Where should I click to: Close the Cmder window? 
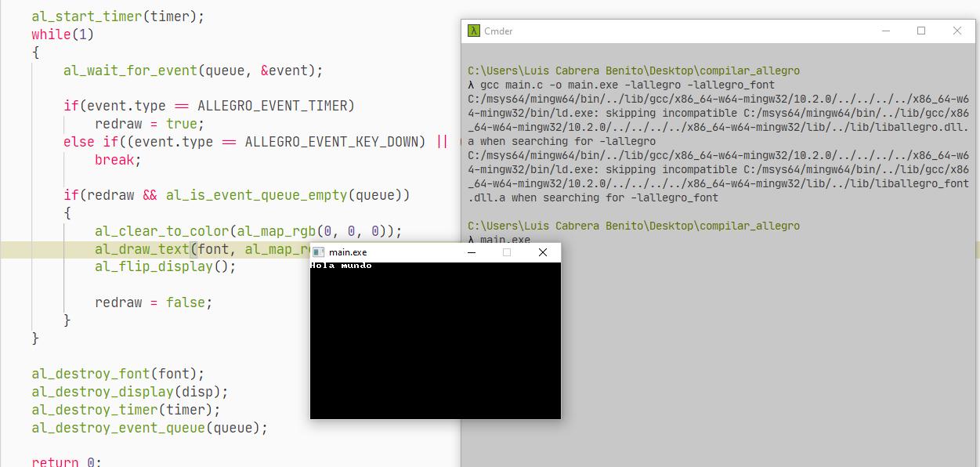[x=957, y=31]
